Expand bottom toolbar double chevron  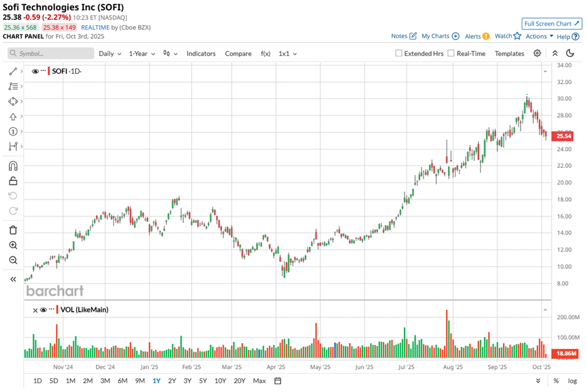[538, 381]
